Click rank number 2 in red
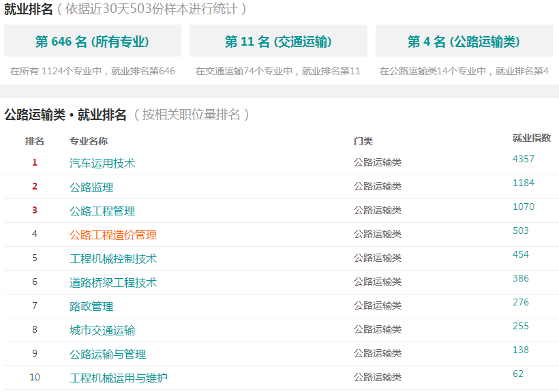The width and height of the screenshot is (559, 392). (35, 186)
